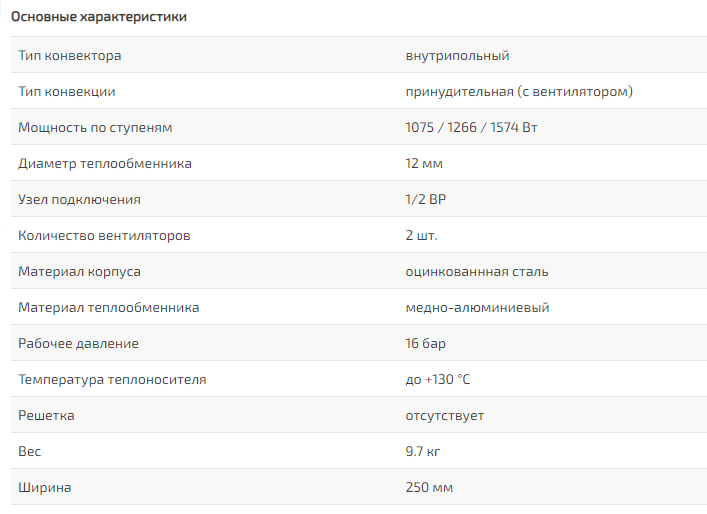The image size is (707, 514).
Task: Select the "медно-алюминиевый" value
Action: pyautogui.click(x=477, y=308)
